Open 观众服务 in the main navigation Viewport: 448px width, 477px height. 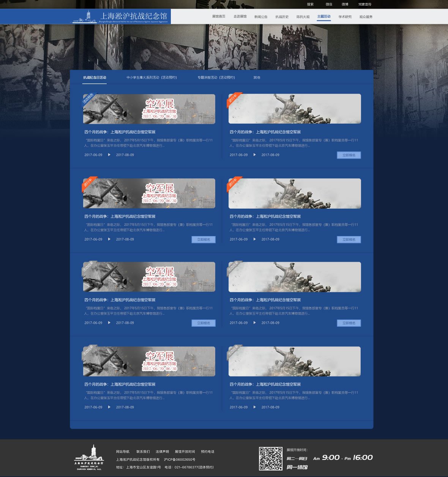366,17
